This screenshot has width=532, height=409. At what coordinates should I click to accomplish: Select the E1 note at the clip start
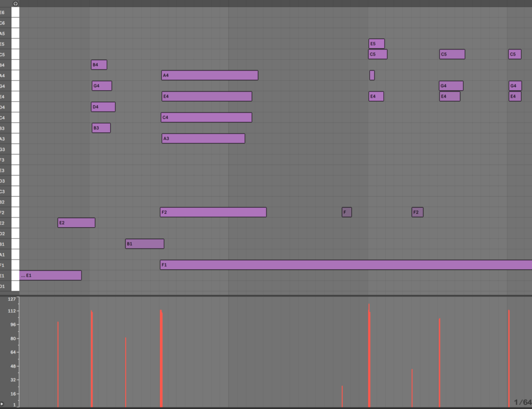pos(50,275)
